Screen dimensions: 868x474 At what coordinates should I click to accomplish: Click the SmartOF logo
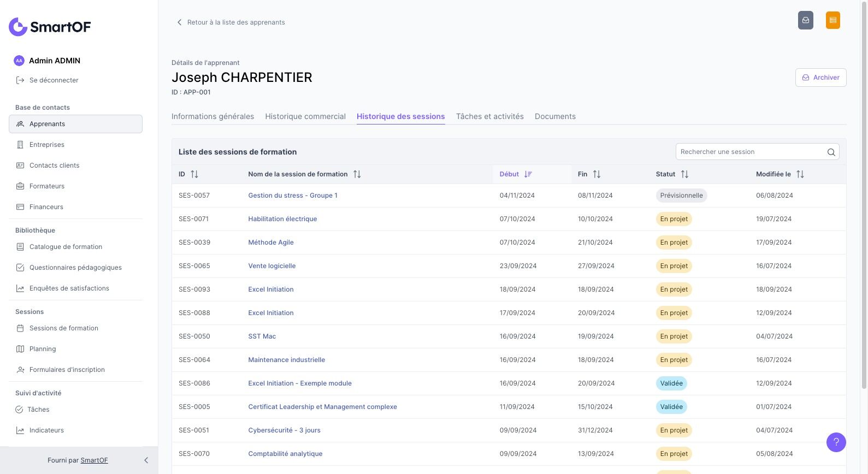(50, 27)
